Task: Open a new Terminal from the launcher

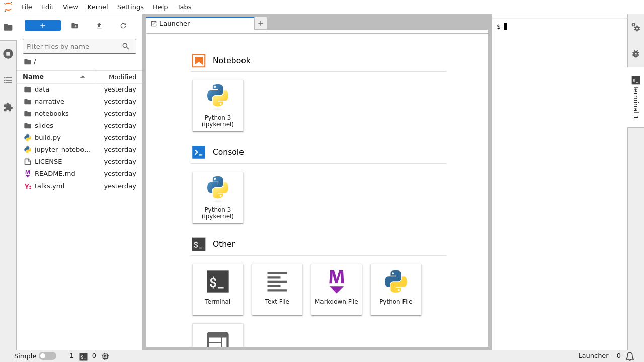Action: coord(218,290)
